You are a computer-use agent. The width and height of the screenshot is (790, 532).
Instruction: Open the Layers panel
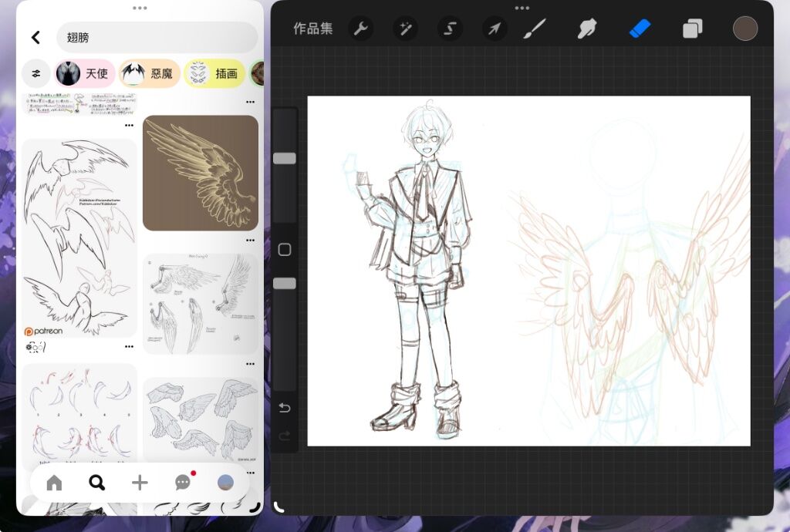pos(692,29)
